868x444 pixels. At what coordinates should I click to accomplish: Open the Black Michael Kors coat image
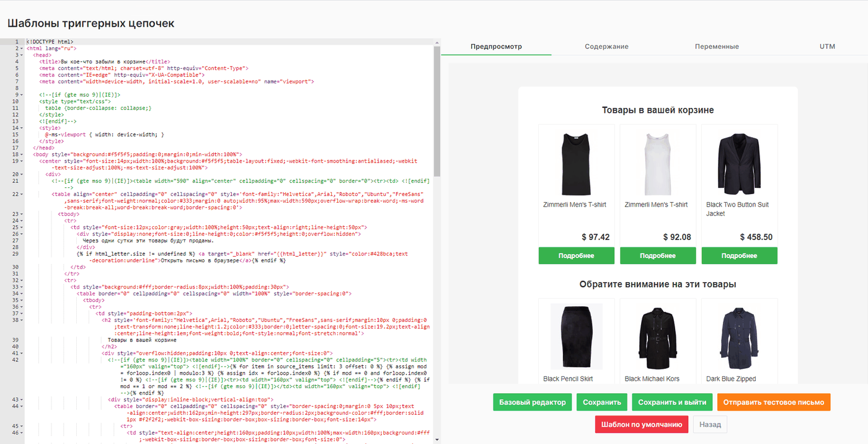(658, 337)
